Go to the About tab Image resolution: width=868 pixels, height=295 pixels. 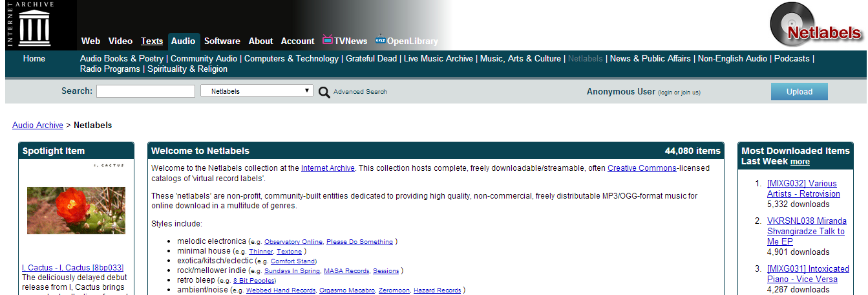260,41
